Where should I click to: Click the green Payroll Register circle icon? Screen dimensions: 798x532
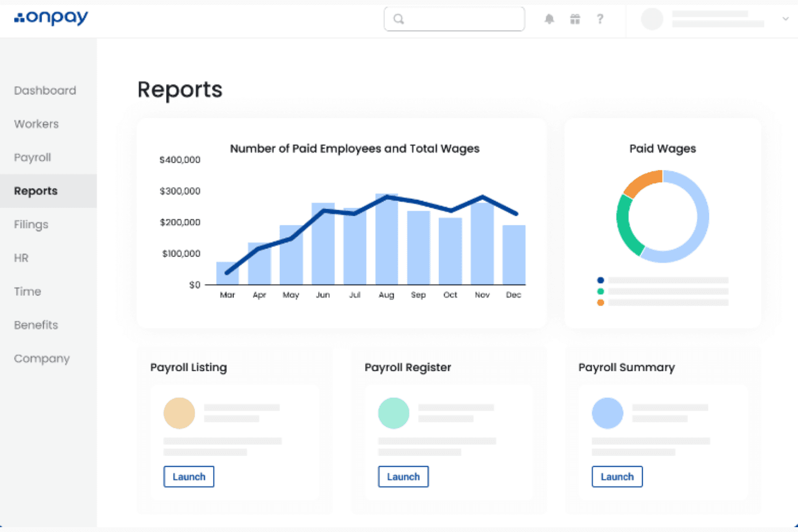(394, 413)
